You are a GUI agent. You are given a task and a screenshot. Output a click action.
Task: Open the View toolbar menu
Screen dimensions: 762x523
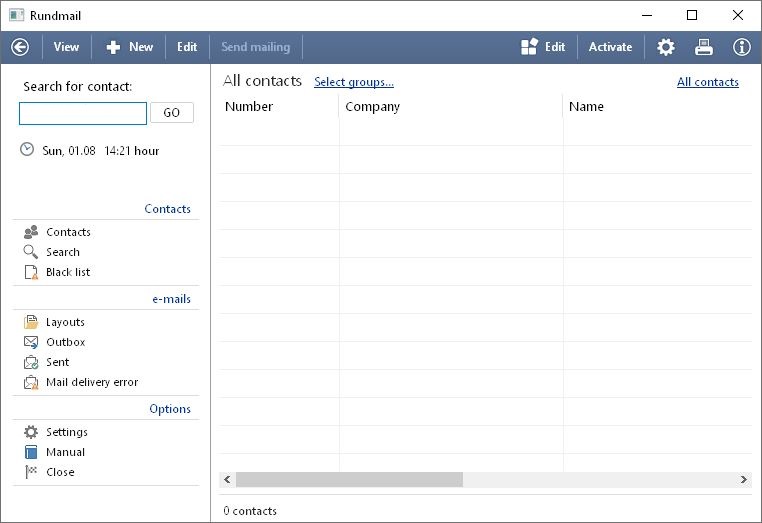[66, 47]
